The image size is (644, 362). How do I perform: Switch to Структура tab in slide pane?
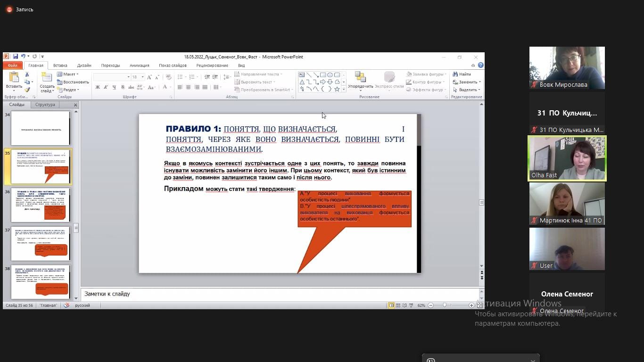[x=45, y=105]
